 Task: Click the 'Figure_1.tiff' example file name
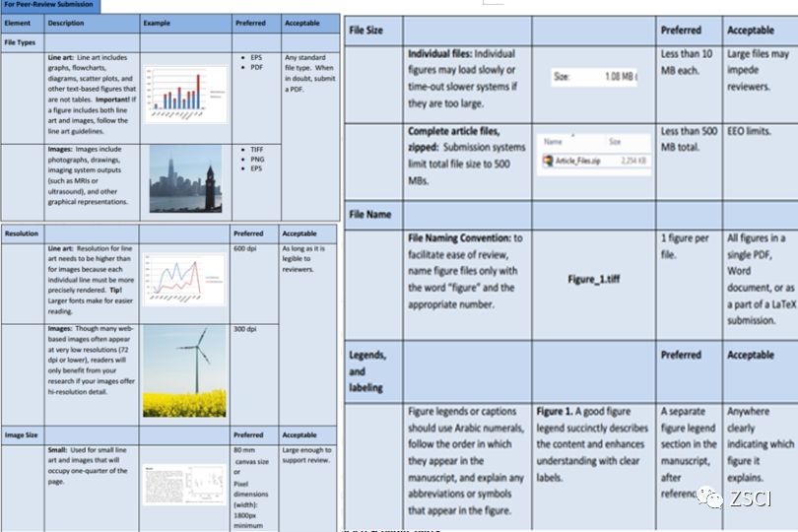(594, 279)
